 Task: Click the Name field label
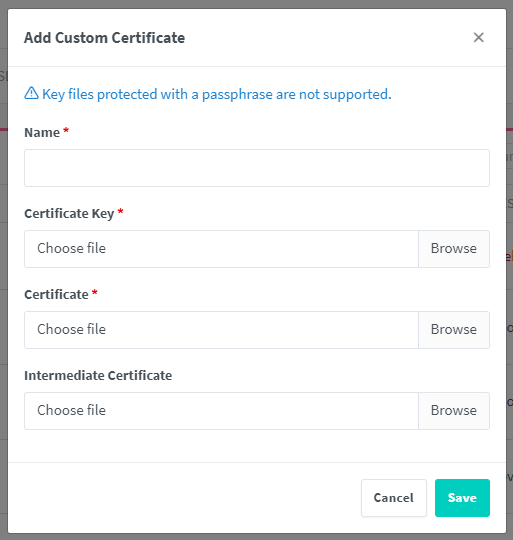coord(42,133)
